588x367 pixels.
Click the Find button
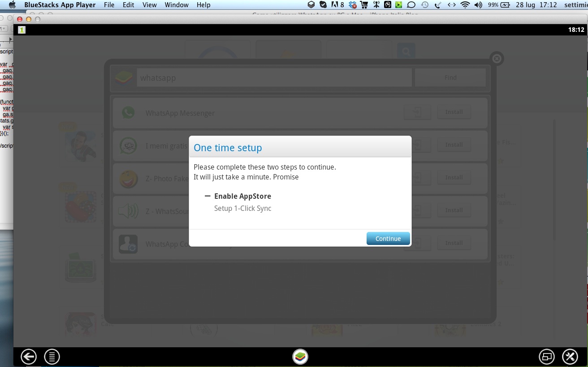450,78
